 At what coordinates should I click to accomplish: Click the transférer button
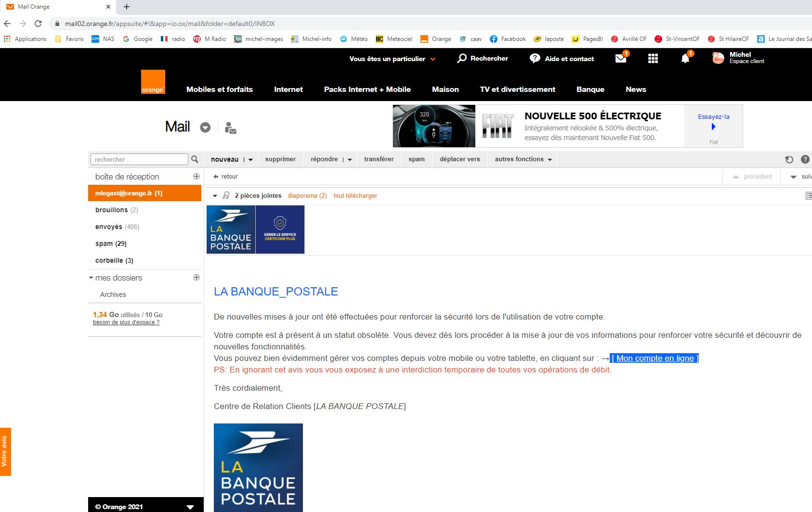379,159
